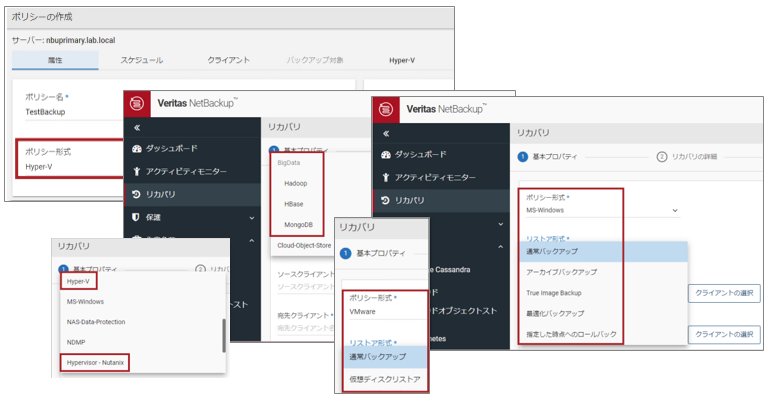Select 通常バックアップ in the VMware restore list

385,357
